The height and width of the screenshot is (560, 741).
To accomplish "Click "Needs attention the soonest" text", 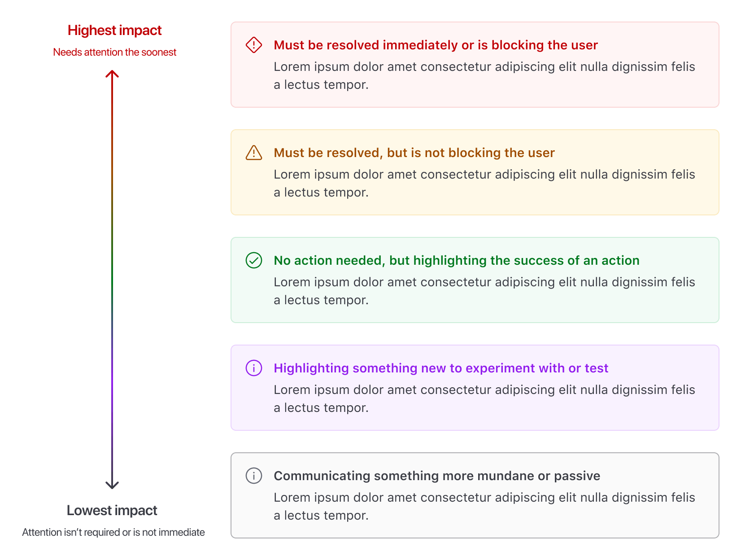I will pos(114,52).
